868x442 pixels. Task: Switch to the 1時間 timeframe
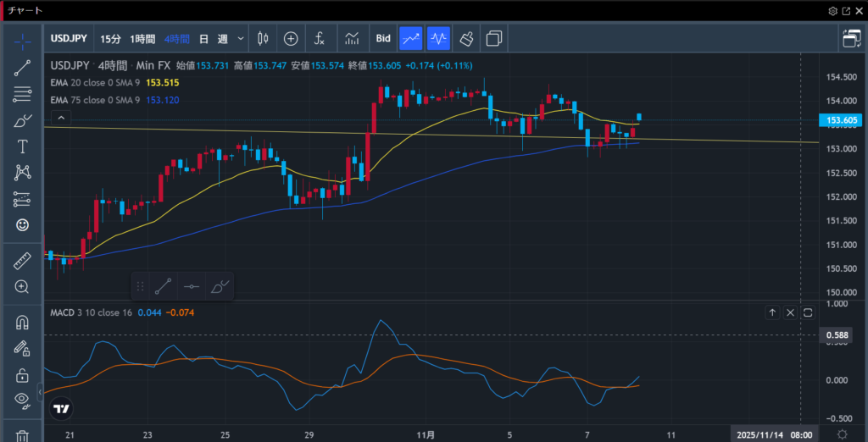tap(142, 39)
